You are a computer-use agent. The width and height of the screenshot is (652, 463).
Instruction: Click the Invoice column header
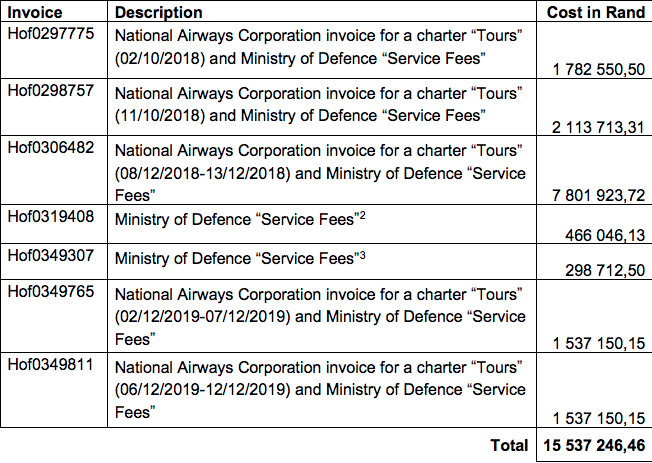(34, 13)
